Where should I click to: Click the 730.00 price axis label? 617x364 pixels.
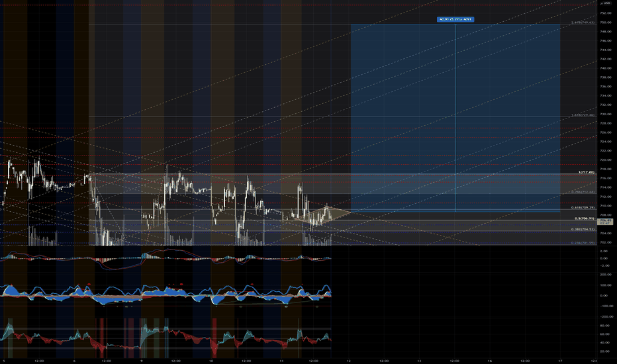605,114
